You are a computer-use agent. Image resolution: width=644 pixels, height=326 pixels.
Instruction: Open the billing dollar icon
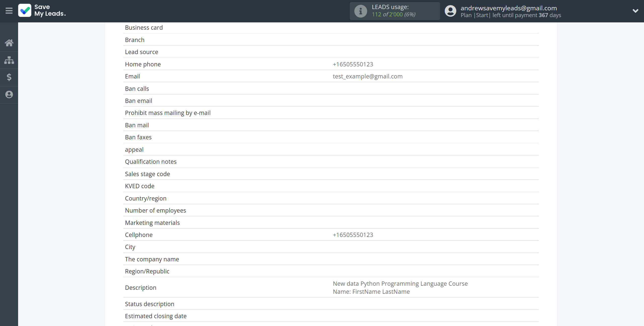click(x=9, y=77)
